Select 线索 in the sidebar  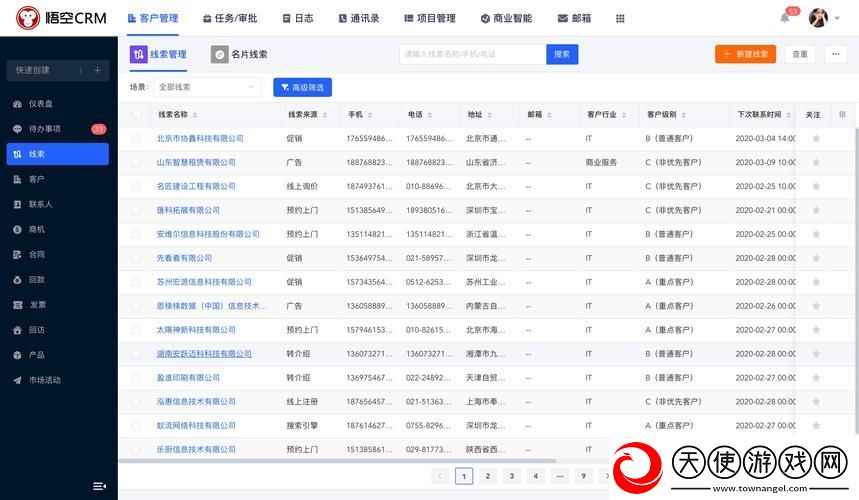tap(59, 154)
